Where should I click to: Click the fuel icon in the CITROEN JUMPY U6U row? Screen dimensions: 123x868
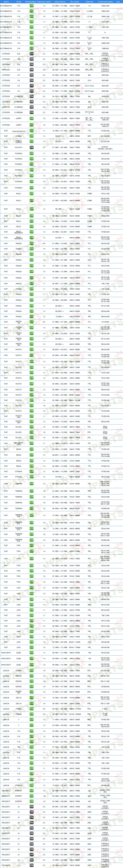31,125
